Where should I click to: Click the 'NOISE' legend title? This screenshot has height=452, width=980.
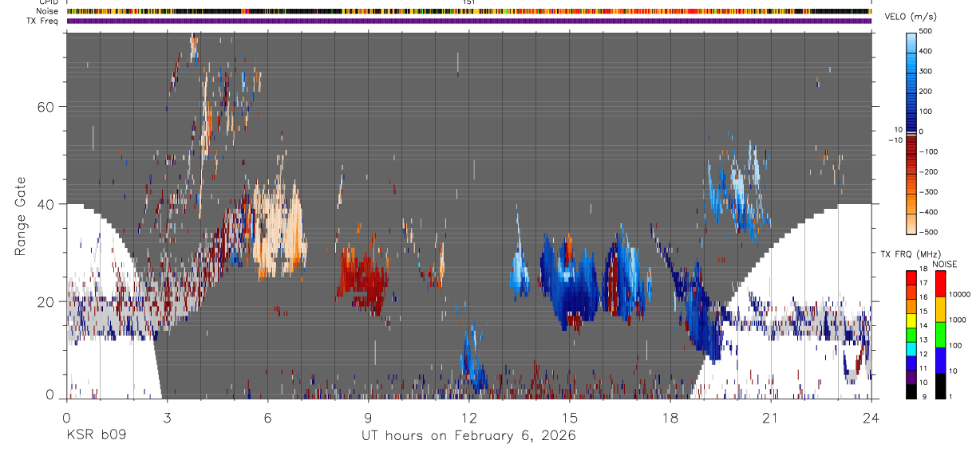pos(944,264)
